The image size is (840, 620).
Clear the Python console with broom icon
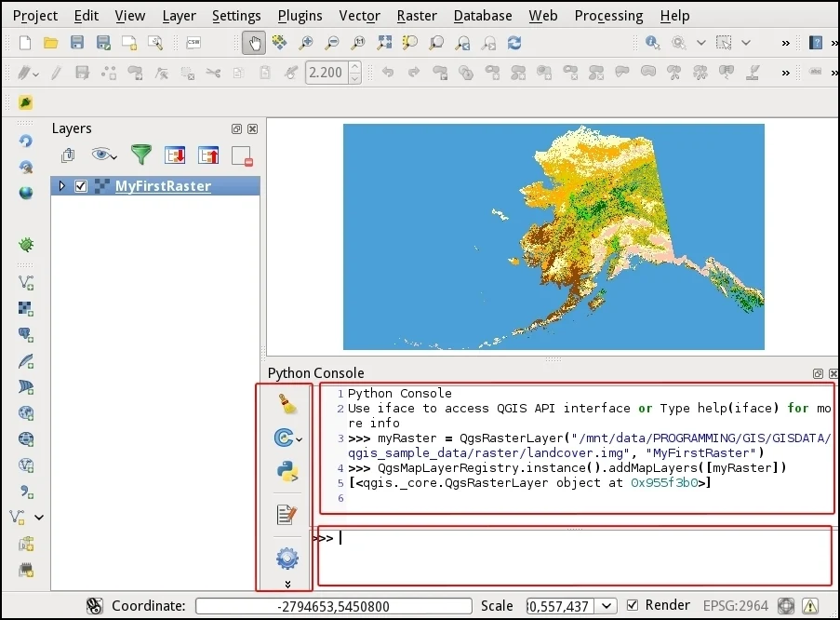pyautogui.click(x=287, y=404)
